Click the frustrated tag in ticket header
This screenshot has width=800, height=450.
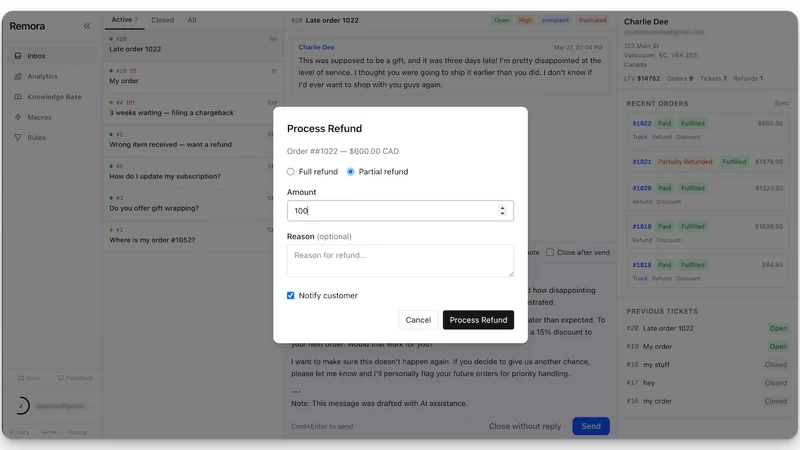[x=592, y=20]
